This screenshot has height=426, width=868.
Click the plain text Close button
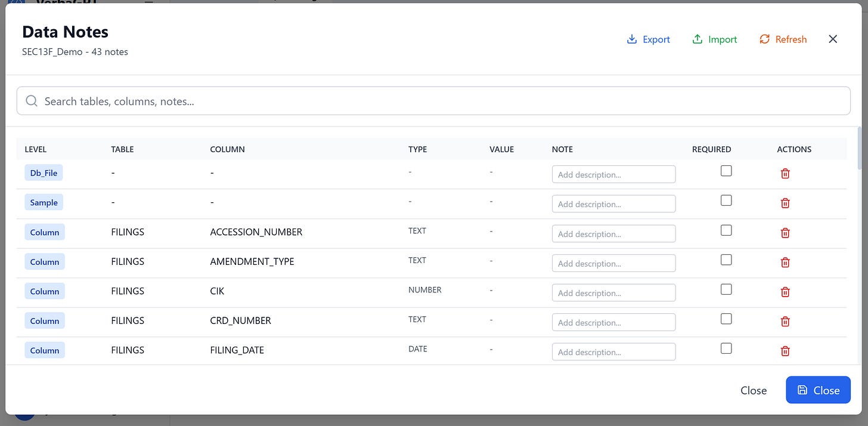click(754, 390)
